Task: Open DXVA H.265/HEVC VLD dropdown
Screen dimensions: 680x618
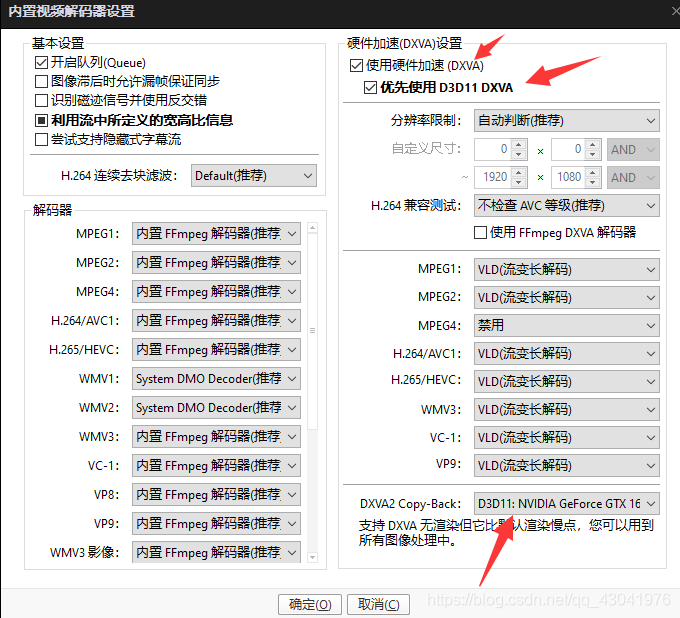Action: pyautogui.click(x=567, y=382)
